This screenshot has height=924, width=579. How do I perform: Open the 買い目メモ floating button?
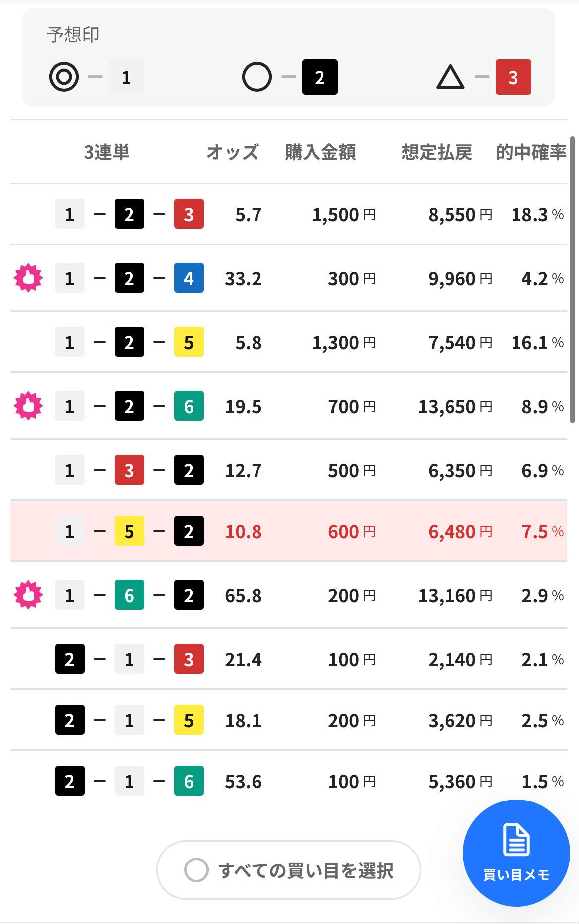coord(516,853)
